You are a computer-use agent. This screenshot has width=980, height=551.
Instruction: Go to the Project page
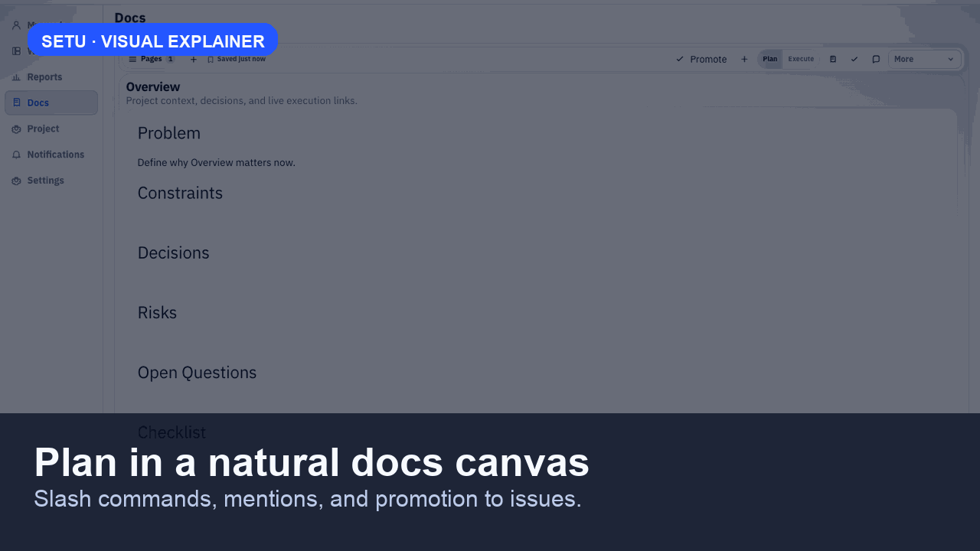pyautogui.click(x=43, y=129)
